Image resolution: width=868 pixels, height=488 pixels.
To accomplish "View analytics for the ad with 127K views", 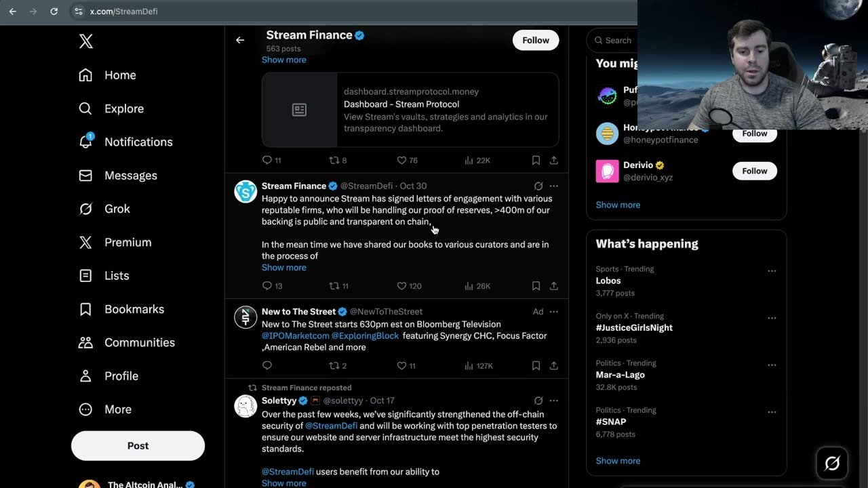I will pos(479,365).
